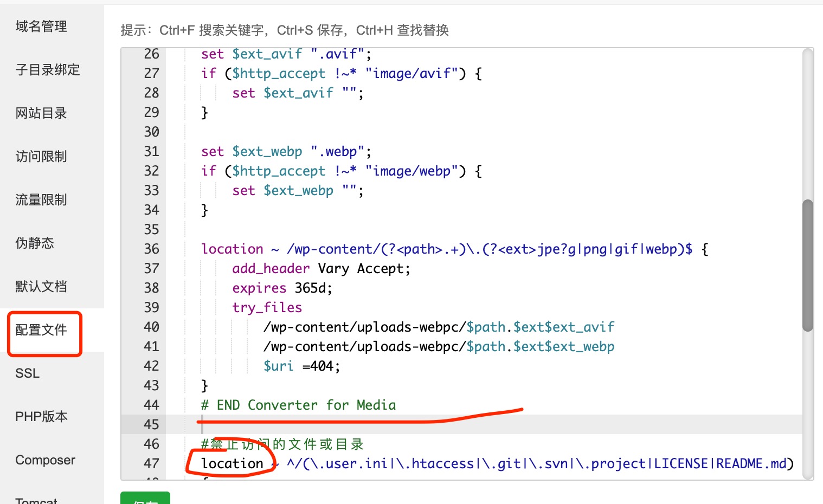
Task: Open the 网站目录 section
Action: (41, 113)
